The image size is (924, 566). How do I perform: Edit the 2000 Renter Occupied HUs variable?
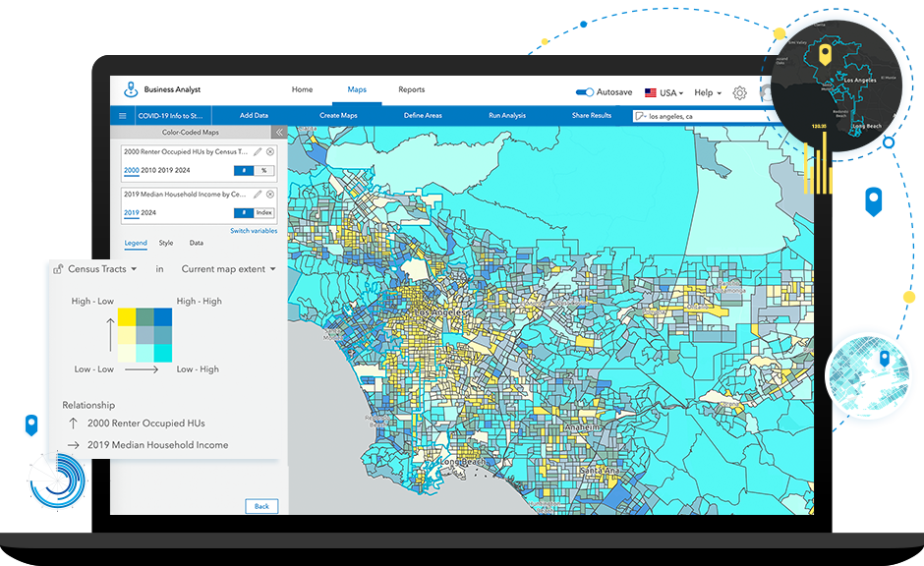[258, 152]
